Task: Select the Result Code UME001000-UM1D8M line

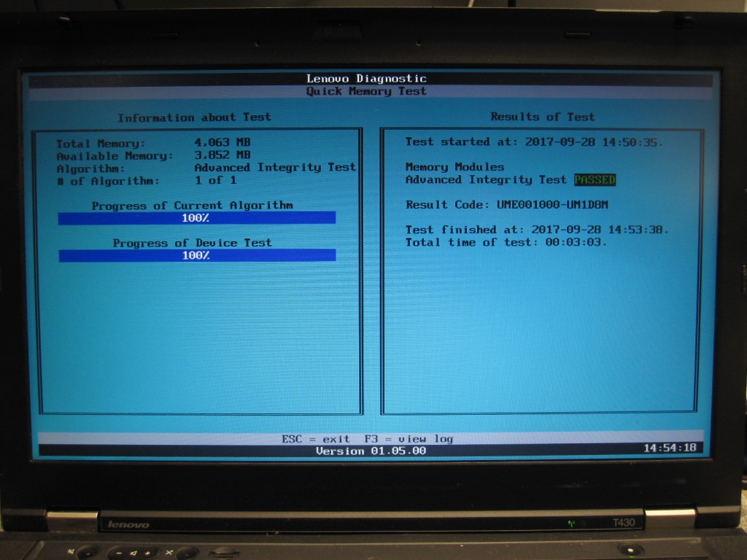Action: tap(507, 205)
